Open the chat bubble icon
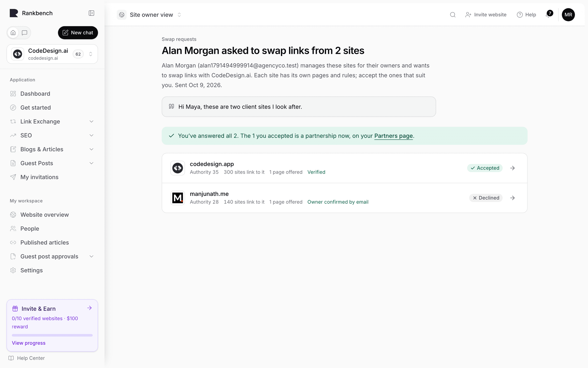588x368 pixels. click(25, 33)
